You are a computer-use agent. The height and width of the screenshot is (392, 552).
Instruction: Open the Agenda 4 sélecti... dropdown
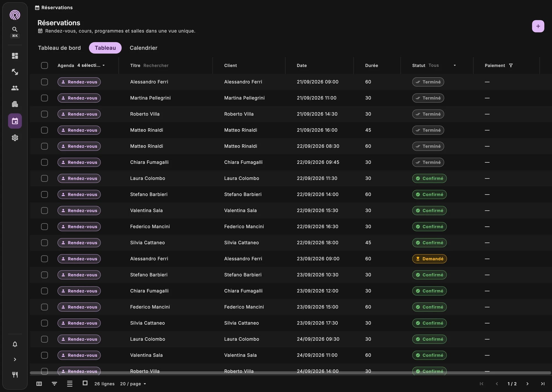point(91,66)
